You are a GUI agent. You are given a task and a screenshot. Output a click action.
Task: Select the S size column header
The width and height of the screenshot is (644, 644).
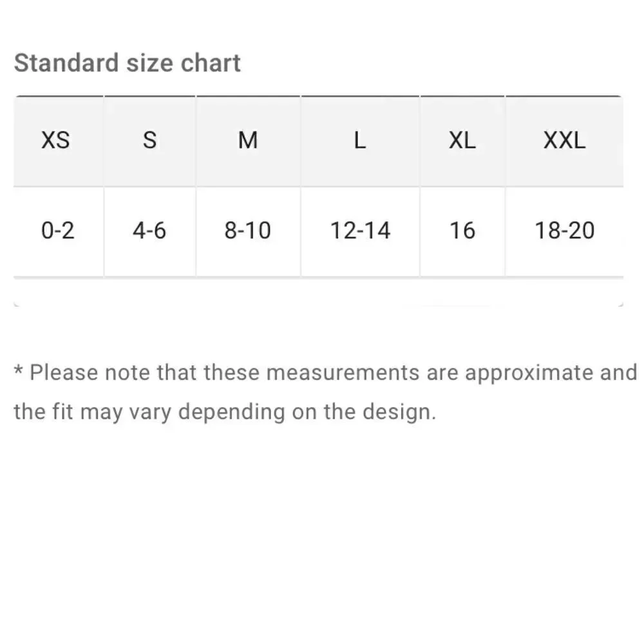tap(150, 141)
